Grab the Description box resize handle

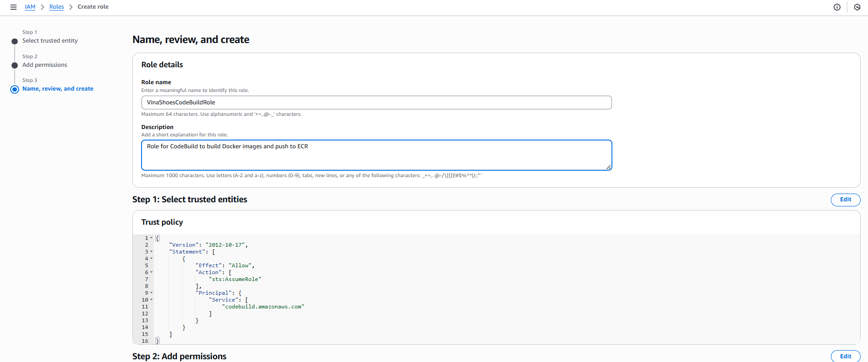coord(609,167)
